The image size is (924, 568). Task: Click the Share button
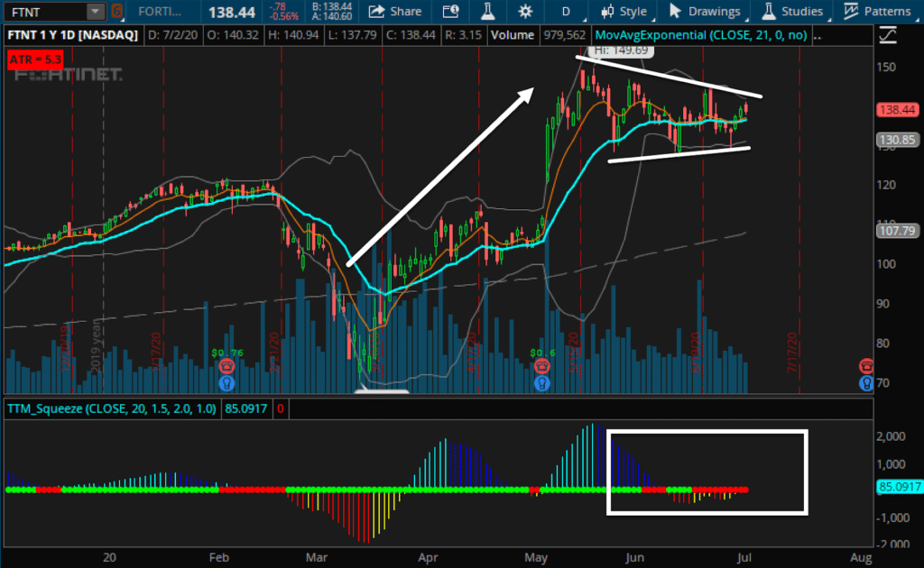[395, 11]
